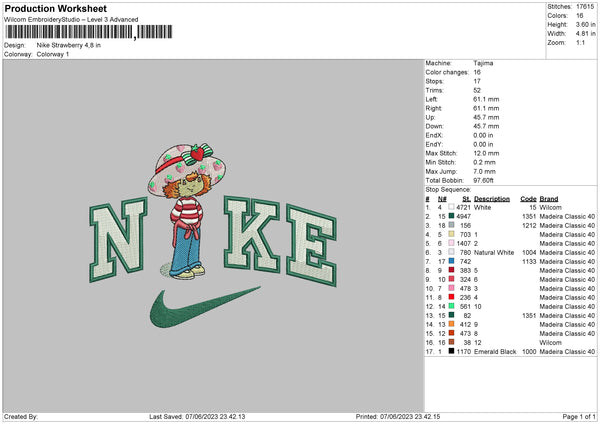Select the Wilcom brand in the White row
The image size is (600, 424).
551,207
